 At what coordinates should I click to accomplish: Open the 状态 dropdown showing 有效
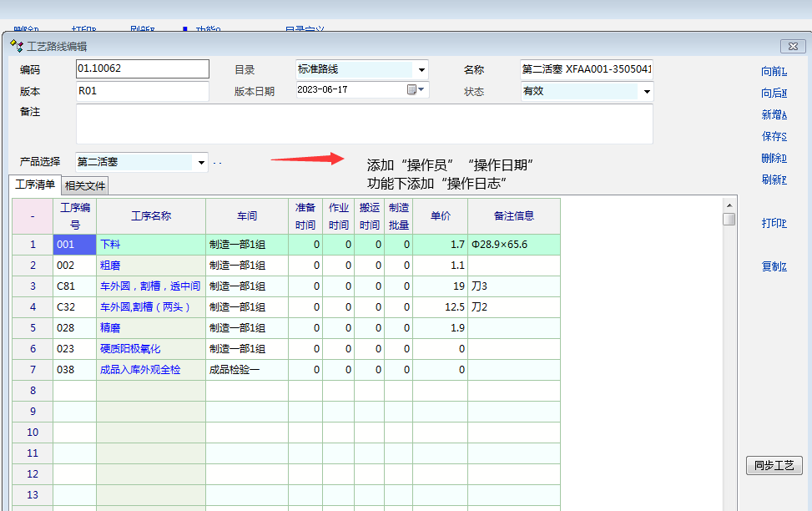[x=646, y=91]
